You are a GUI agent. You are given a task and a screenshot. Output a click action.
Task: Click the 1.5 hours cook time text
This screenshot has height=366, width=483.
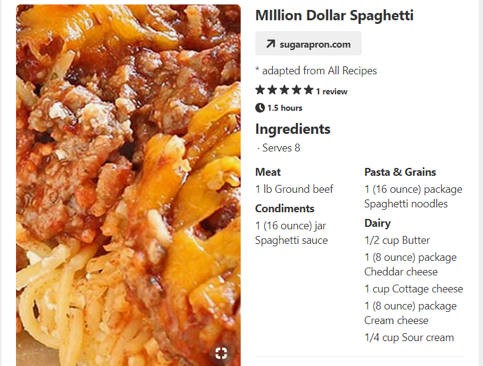point(285,108)
